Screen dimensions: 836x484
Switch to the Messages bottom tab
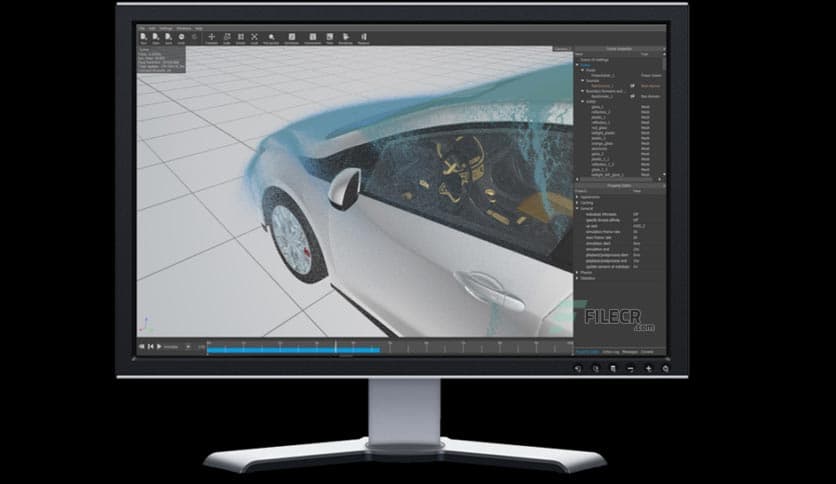click(630, 352)
